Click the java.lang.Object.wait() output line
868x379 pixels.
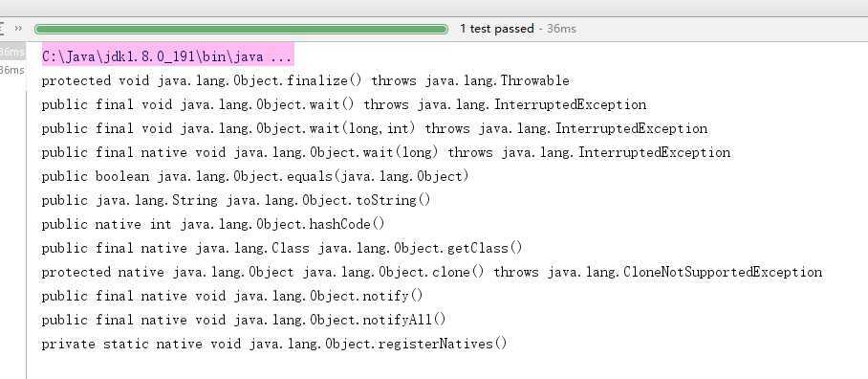click(x=344, y=104)
